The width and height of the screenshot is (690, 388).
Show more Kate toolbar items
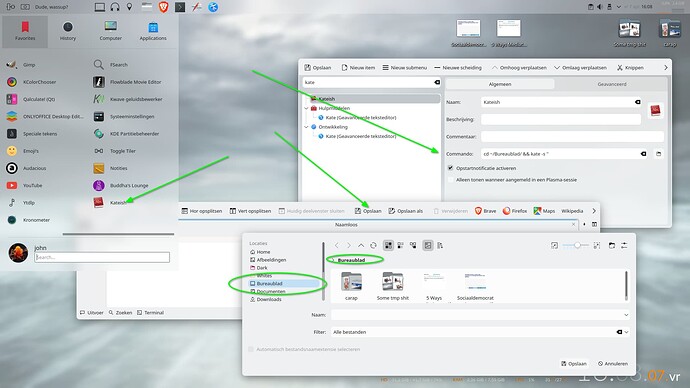[x=594, y=211]
